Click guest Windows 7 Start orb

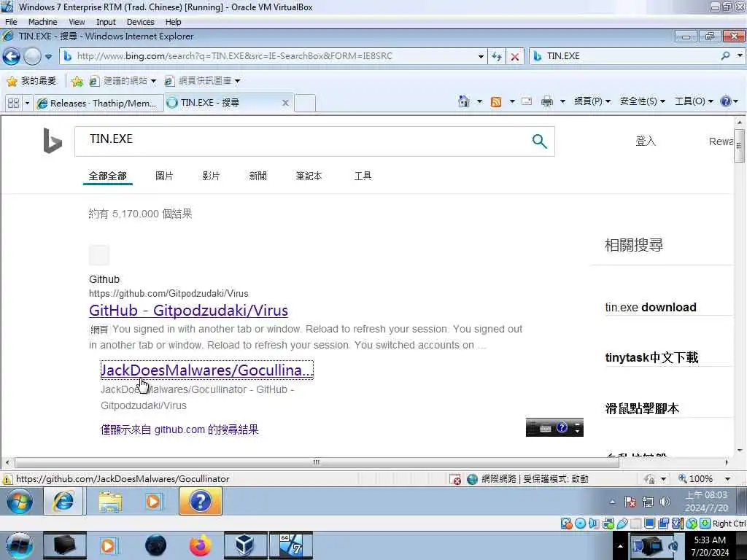point(19,502)
